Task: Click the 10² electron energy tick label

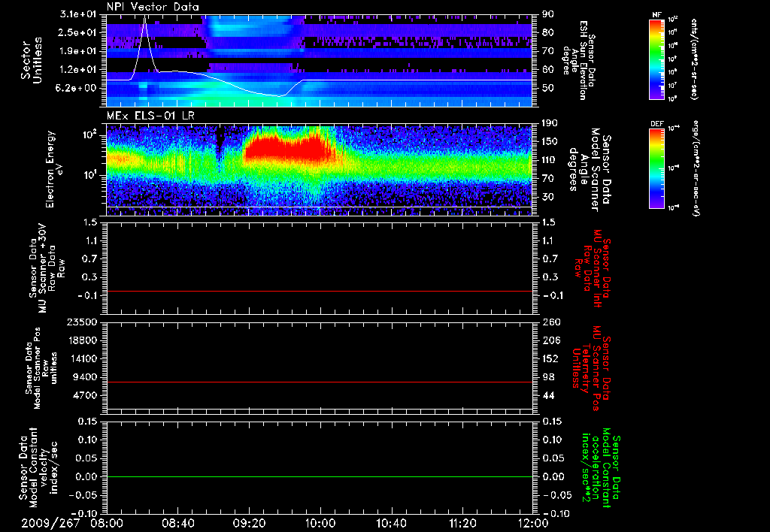Action: pos(92,135)
